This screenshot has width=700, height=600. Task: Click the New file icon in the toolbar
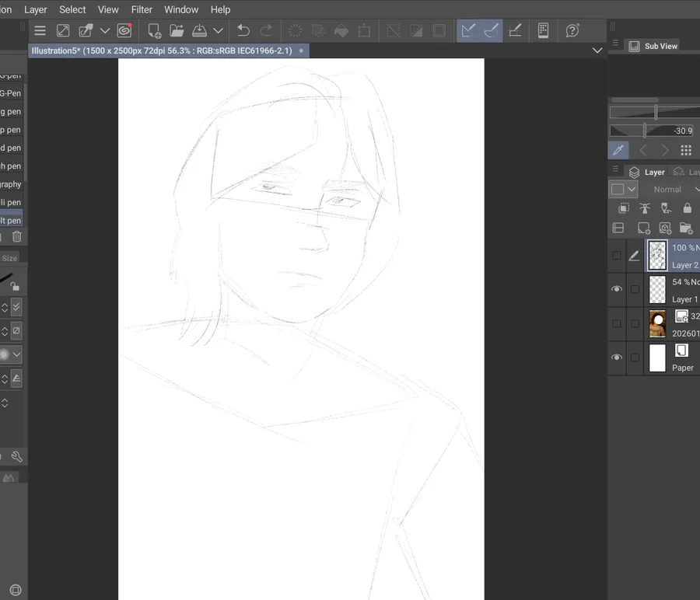pyautogui.click(x=154, y=31)
